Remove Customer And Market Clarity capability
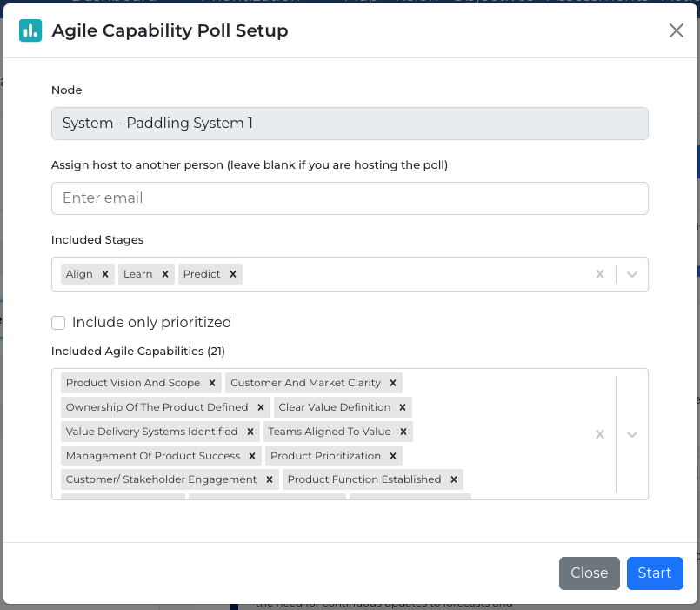The width and height of the screenshot is (700, 610). (393, 383)
